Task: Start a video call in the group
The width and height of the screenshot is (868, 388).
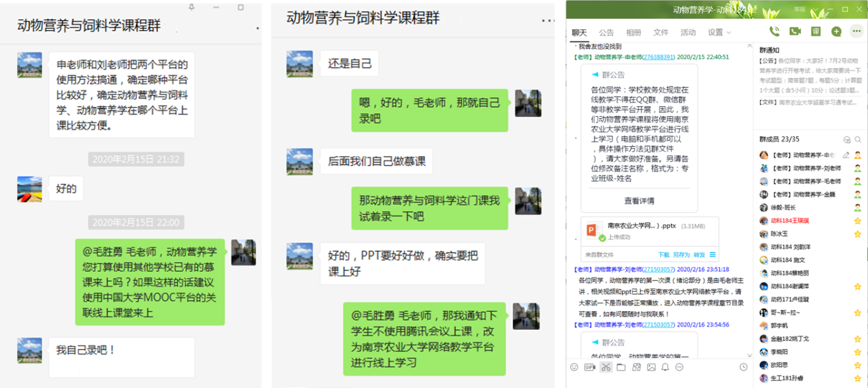Action: (795, 32)
